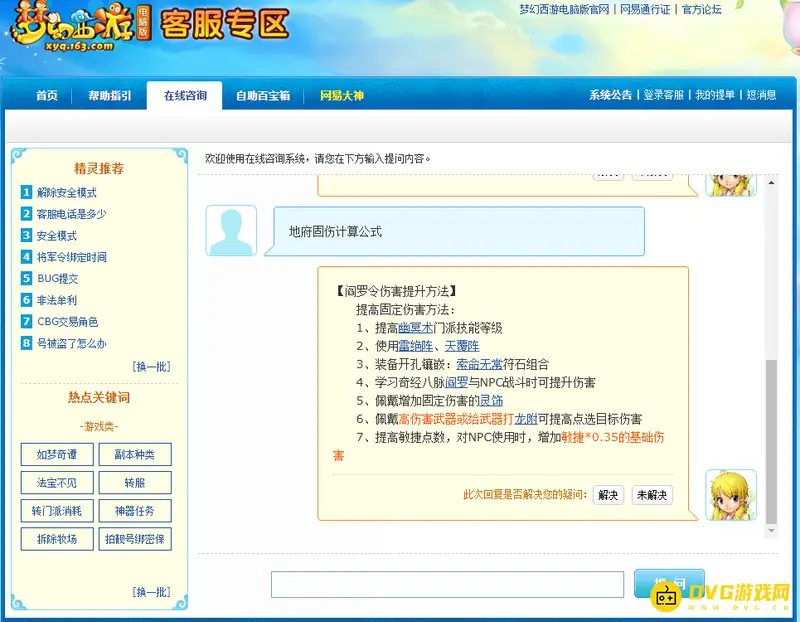Click the 登录客服 link
800x622 pixels.
[663, 95]
